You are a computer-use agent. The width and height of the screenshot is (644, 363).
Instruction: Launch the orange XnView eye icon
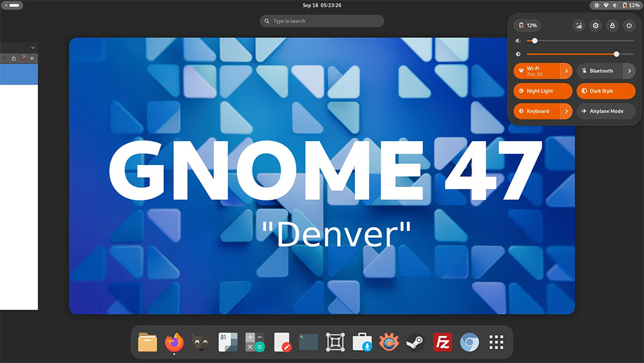[x=389, y=342]
